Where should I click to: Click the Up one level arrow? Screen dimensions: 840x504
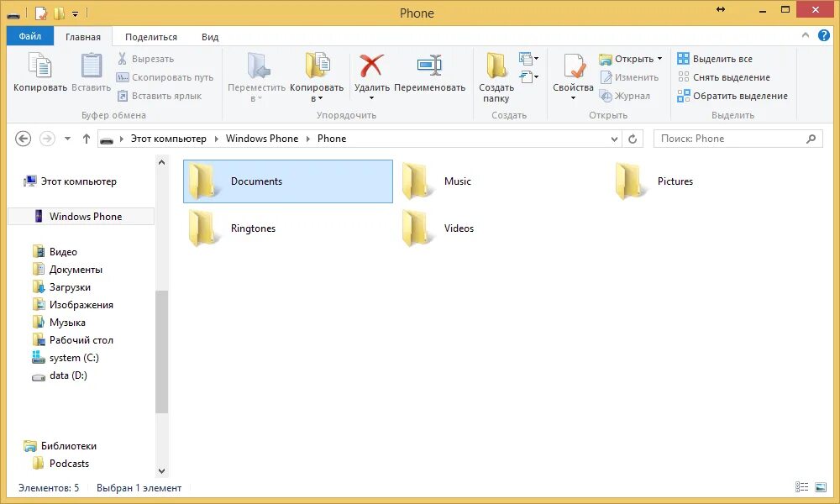tap(87, 139)
